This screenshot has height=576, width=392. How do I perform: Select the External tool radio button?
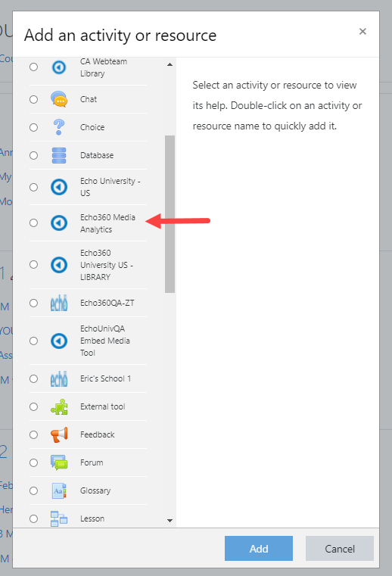point(33,406)
